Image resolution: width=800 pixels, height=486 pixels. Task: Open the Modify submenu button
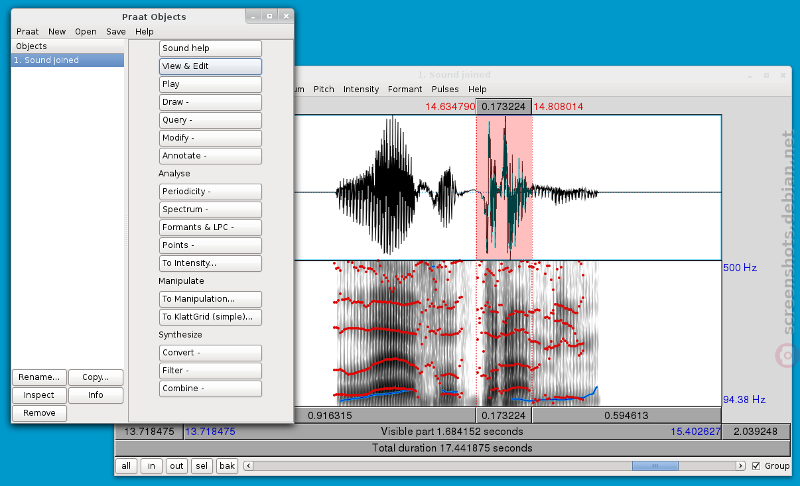[210, 138]
